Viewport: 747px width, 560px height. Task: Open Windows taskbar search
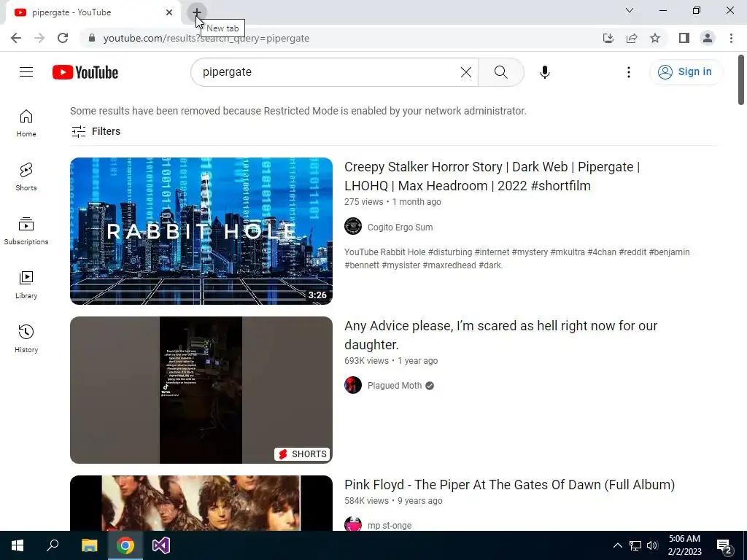53,545
